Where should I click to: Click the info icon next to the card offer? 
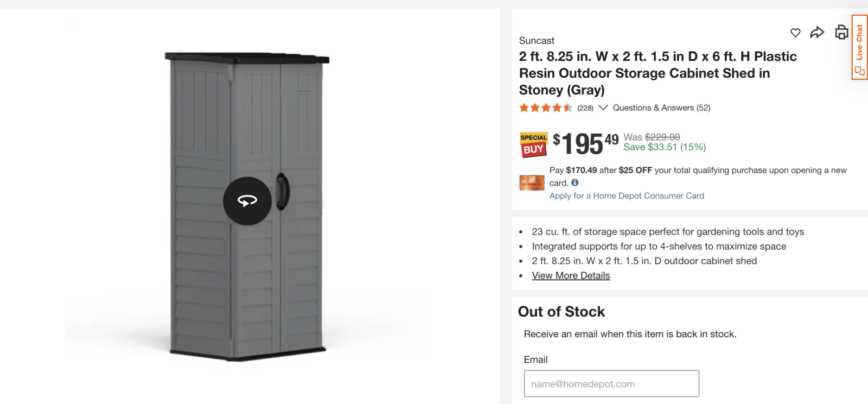(x=575, y=182)
